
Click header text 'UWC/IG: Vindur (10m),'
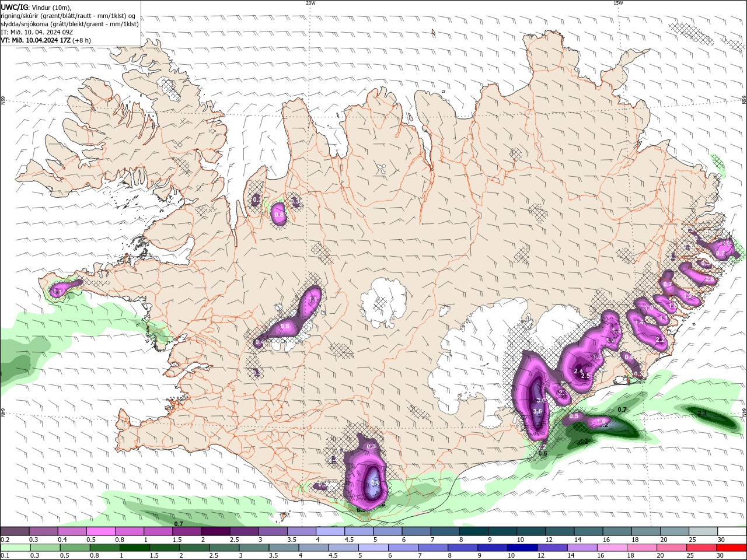[x=36, y=7]
